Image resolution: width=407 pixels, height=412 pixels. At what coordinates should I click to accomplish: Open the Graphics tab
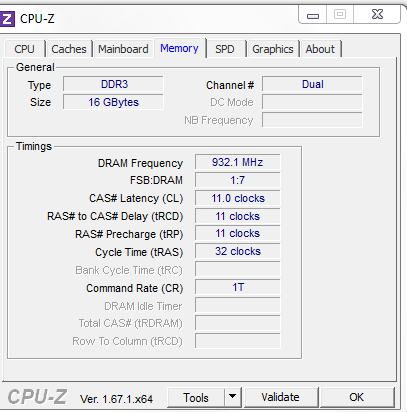(273, 49)
